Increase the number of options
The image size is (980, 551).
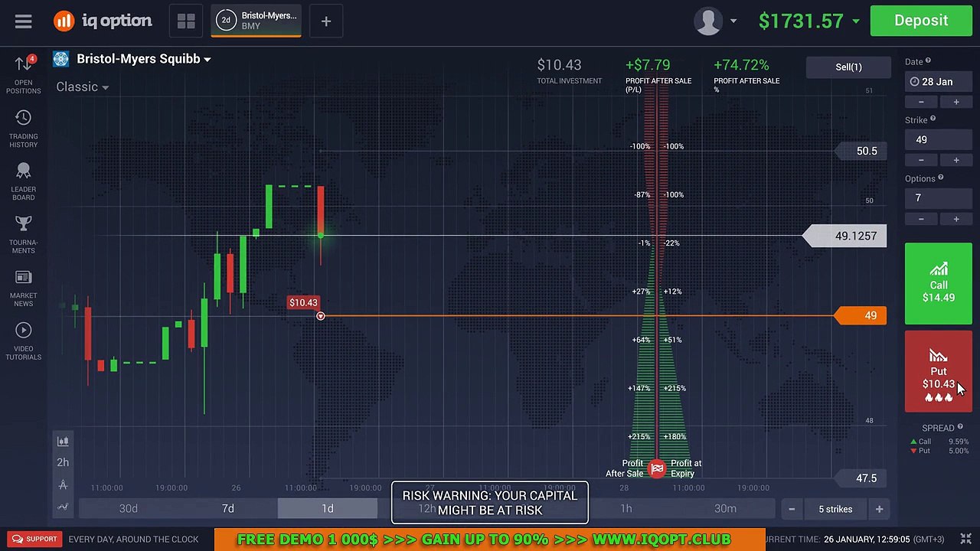click(x=955, y=219)
